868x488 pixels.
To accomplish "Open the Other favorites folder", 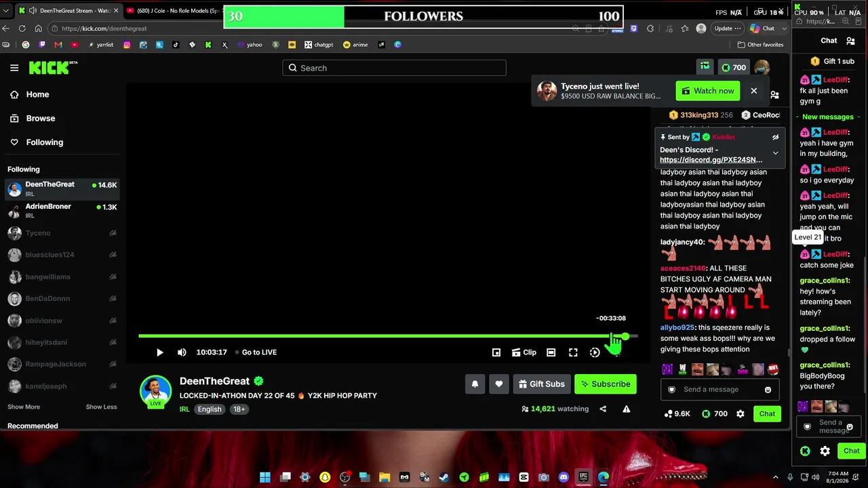I will click(x=760, y=45).
